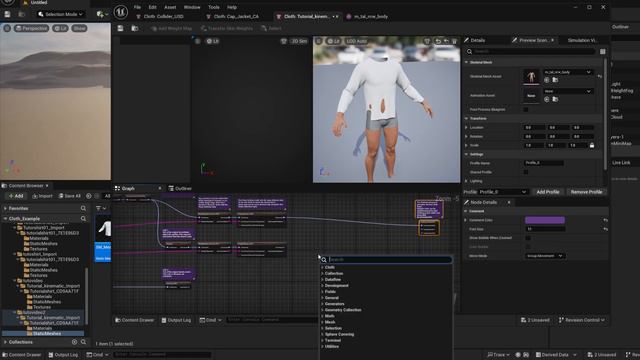Click the trash icon in the preview viewport toolbar

454,41
